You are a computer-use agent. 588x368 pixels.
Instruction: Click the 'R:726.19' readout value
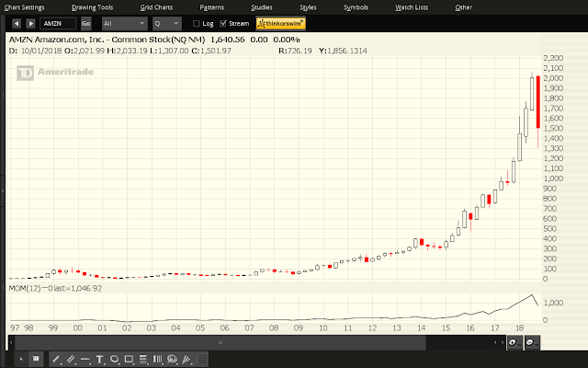pyautogui.click(x=295, y=51)
